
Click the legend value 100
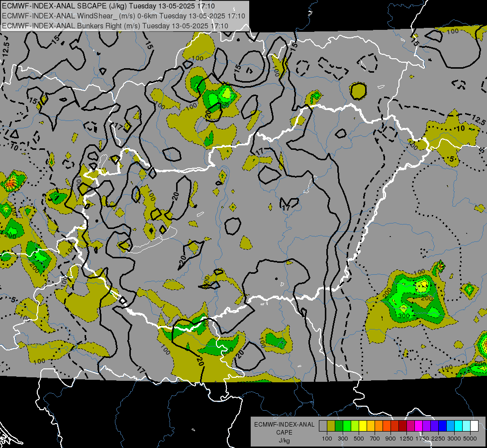coord(327,439)
